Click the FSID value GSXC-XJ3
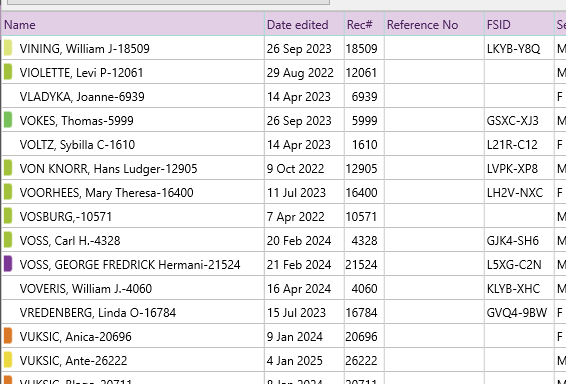566x384 pixels. point(513,121)
